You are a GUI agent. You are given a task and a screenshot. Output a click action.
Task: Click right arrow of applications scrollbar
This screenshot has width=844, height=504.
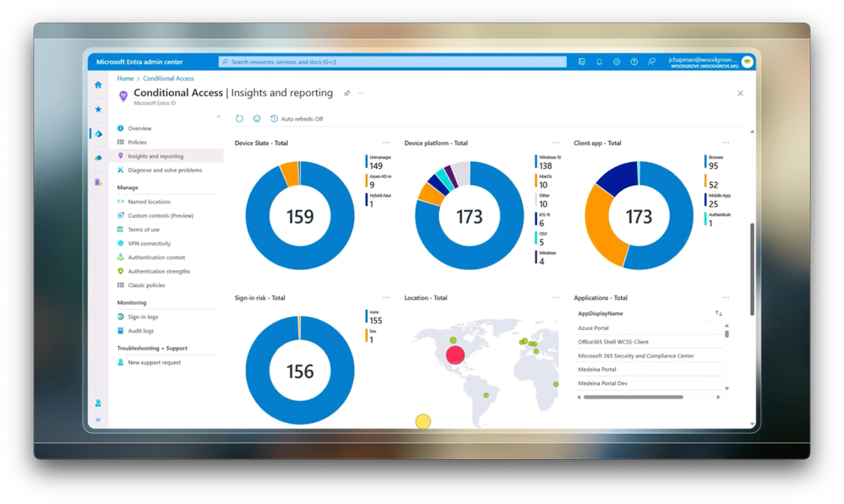click(718, 398)
